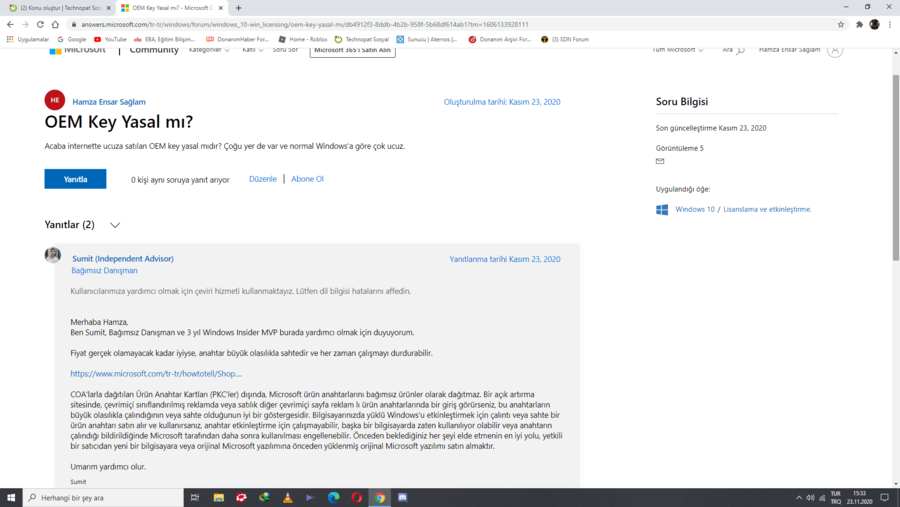This screenshot has width=900, height=507.
Task: Click the Düzenle link
Action: [x=262, y=179]
